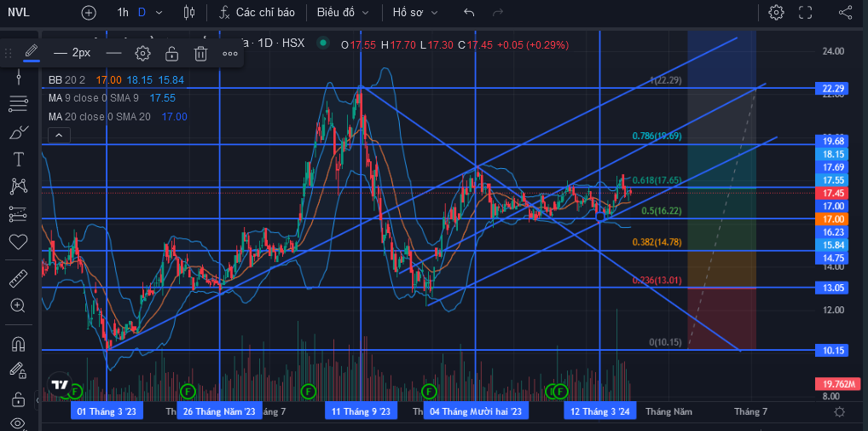Select the Brush drawing tool
The width and height of the screenshot is (868, 431).
tap(18, 131)
